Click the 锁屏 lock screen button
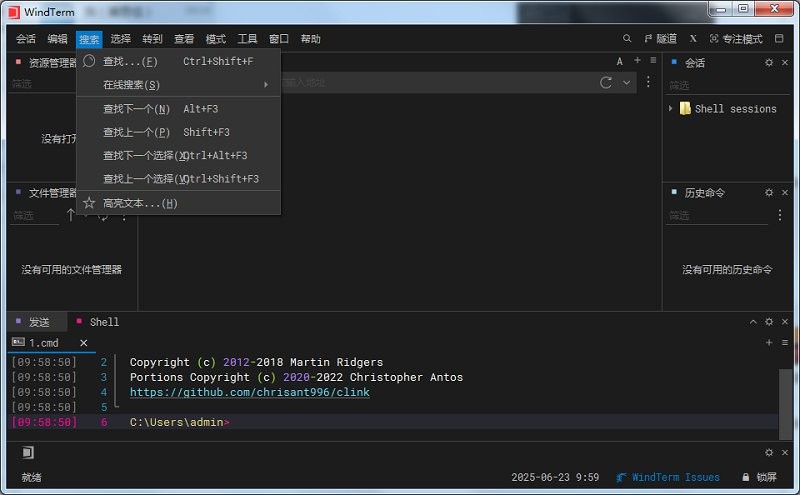The height and width of the screenshot is (495, 800). coord(758,477)
